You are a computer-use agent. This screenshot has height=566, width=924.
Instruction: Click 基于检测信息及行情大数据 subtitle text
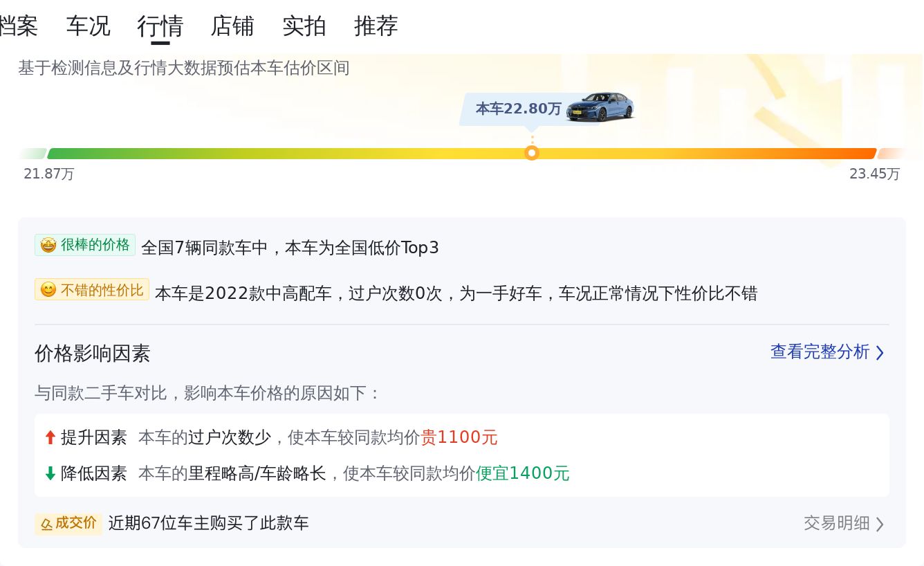click(x=184, y=68)
